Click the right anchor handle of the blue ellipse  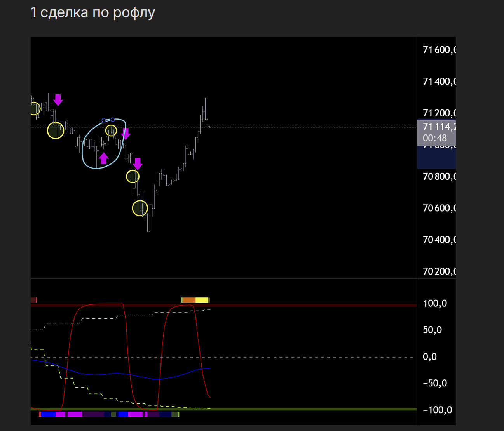point(113,120)
